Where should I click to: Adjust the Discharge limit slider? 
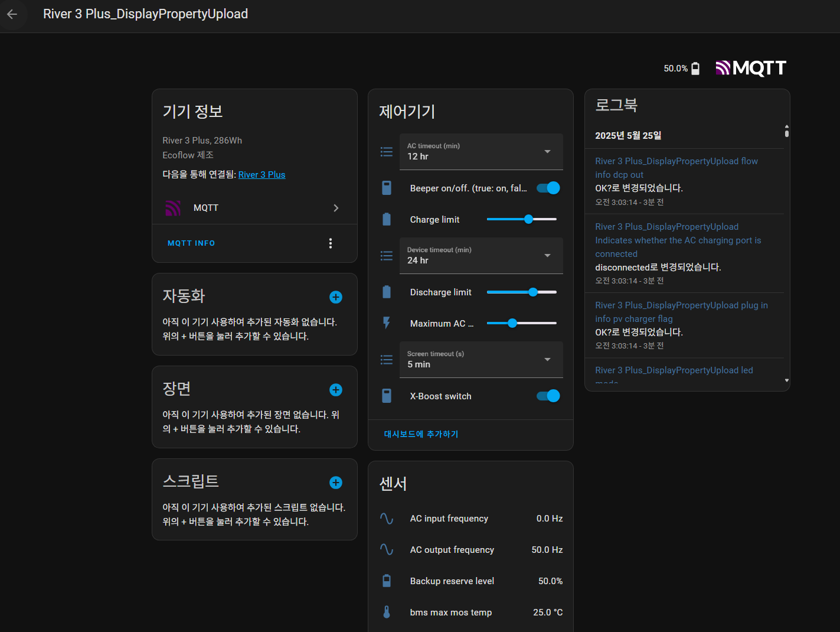pos(522,292)
